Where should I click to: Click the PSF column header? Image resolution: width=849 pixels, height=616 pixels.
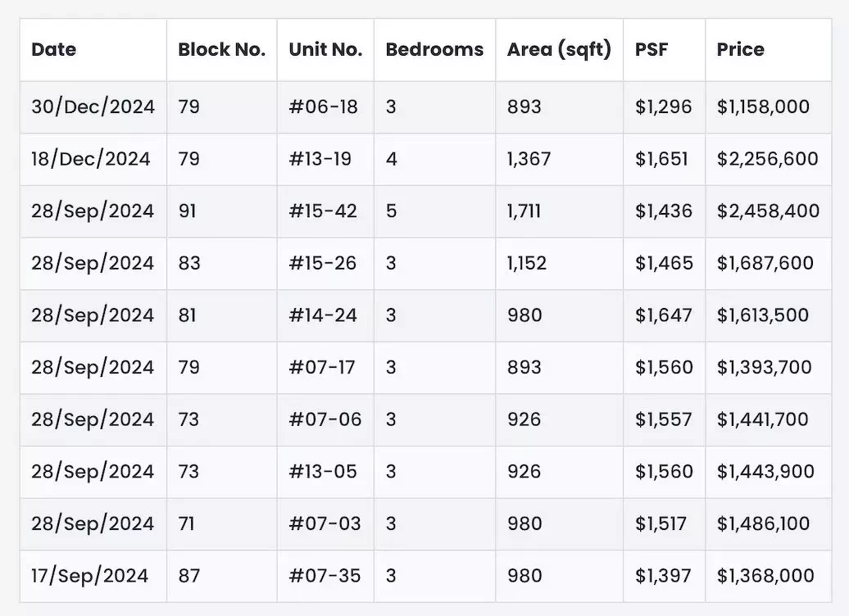tap(665, 50)
